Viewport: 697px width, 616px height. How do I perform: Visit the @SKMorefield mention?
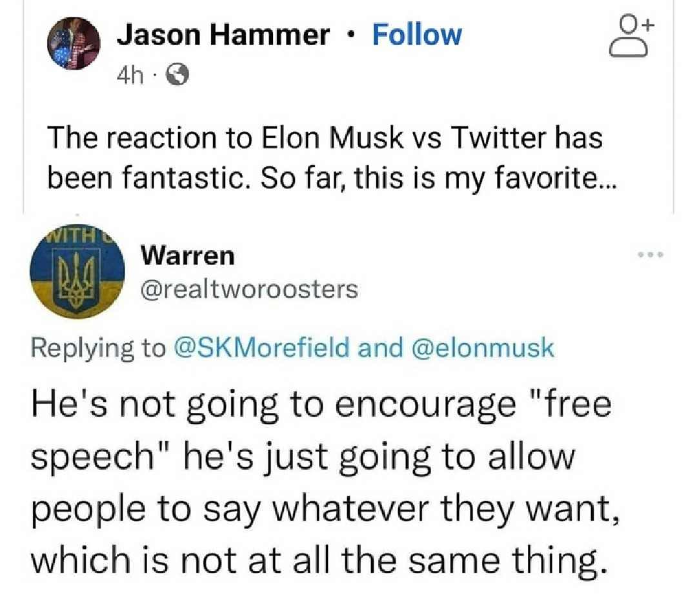[262, 347]
